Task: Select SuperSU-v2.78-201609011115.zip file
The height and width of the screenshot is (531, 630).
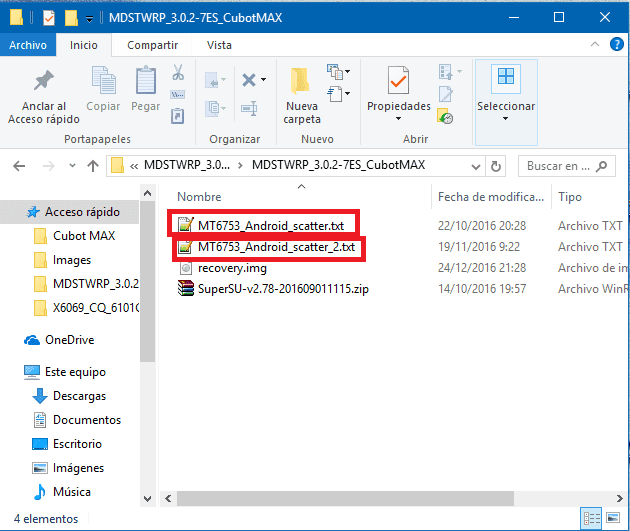Action: tap(283, 289)
